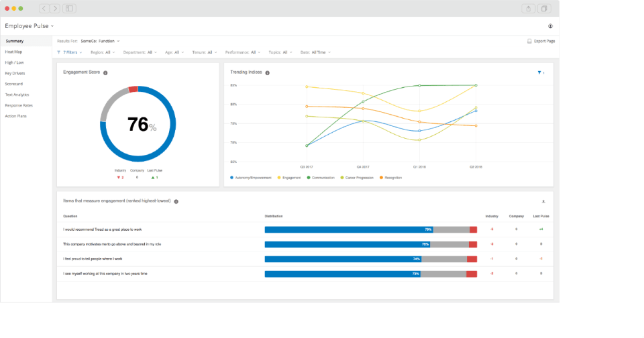Click "I feel proud to tell people where I work"
Image resolution: width=644 pixels, height=338 pixels.
point(93,259)
